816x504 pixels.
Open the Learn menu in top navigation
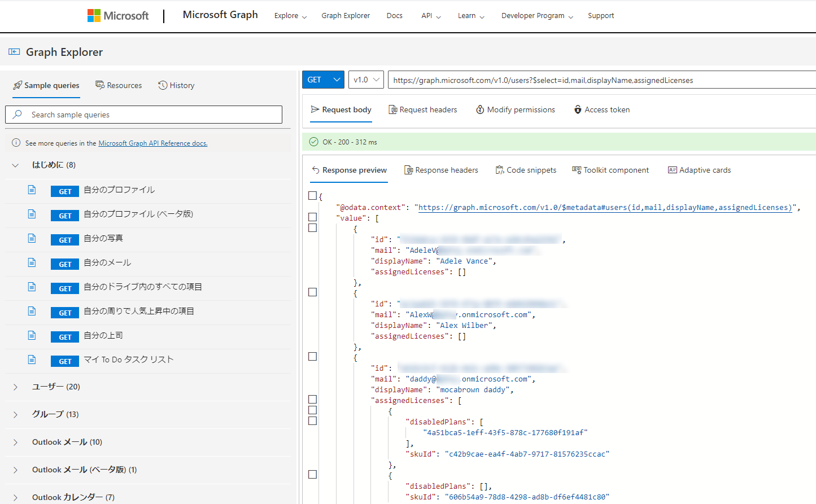471,16
